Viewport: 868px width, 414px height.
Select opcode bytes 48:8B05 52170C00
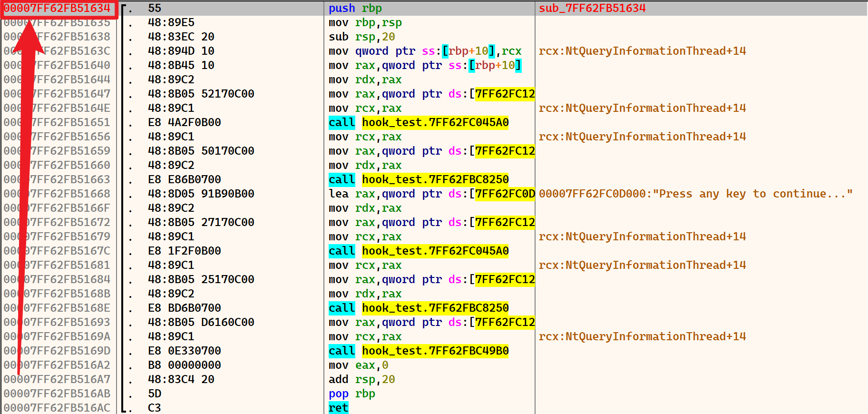pos(201,94)
